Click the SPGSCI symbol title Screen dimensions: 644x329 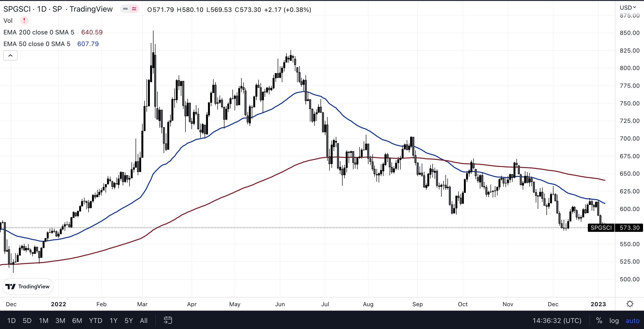tap(17, 9)
